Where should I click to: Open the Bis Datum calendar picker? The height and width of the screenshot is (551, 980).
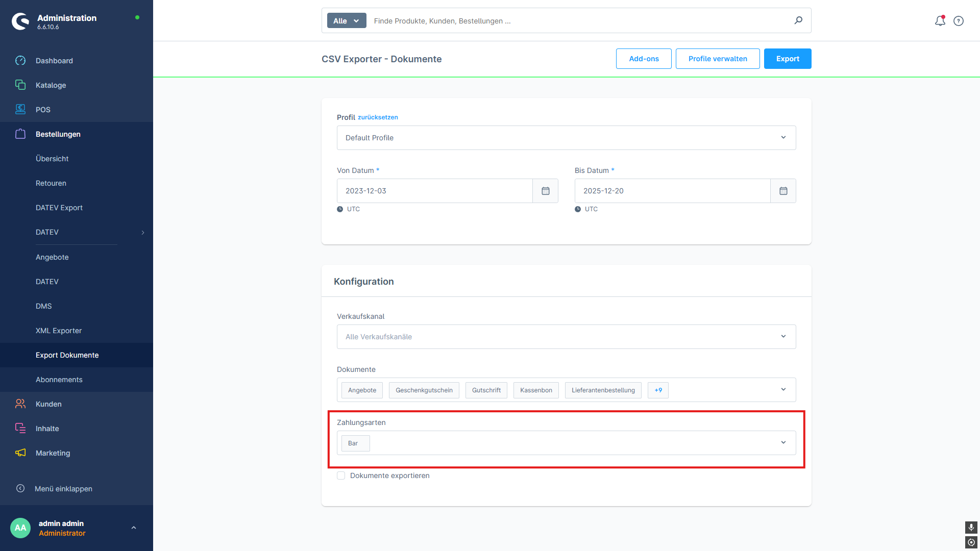click(x=783, y=191)
